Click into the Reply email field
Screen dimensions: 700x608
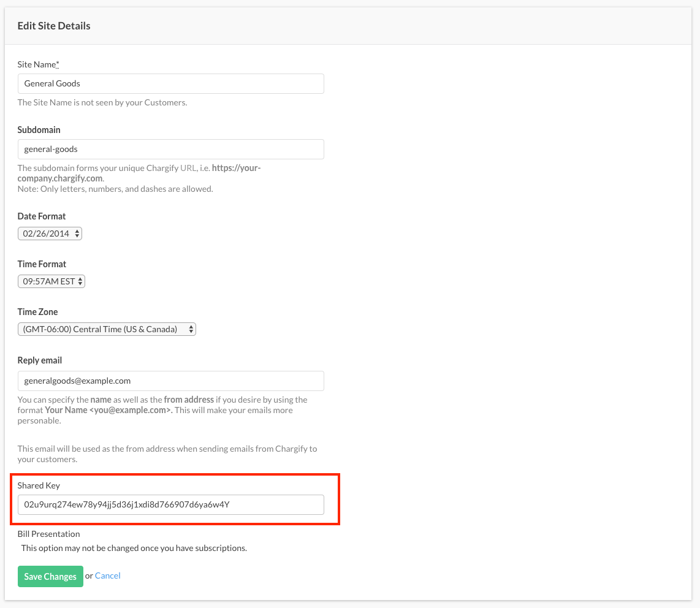pyautogui.click(x=170, y=381)
